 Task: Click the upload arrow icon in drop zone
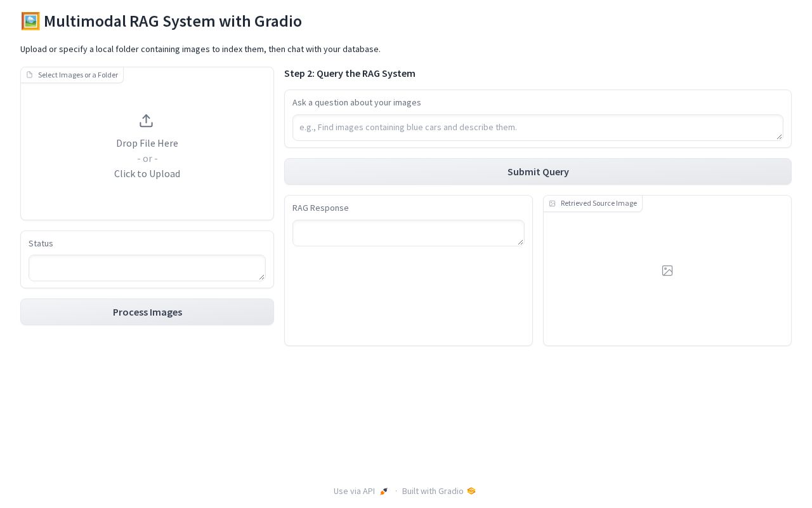147,121
